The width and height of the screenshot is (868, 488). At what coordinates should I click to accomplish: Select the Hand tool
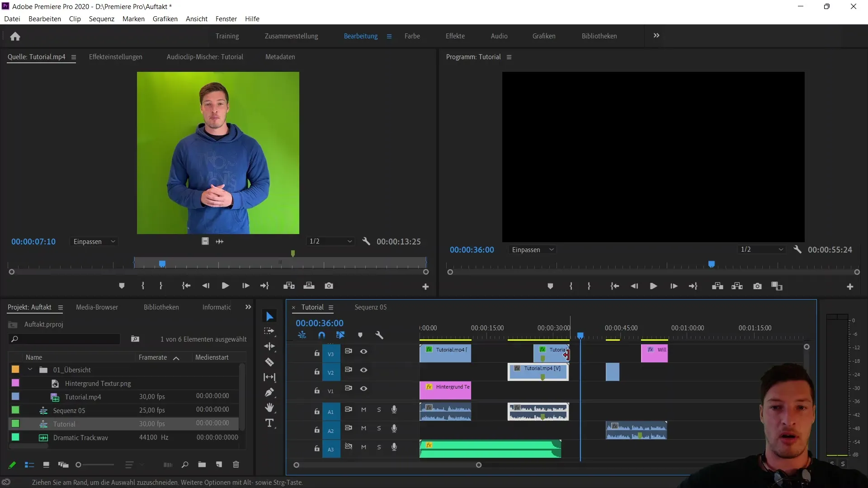point(269,408)
